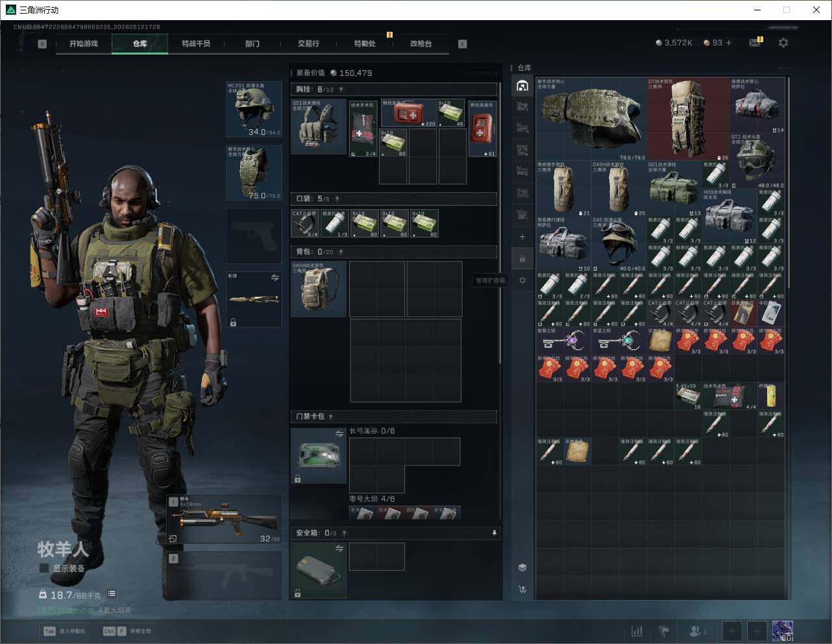The height and width of the screenshot is (644, 832).
Task: Open the weight details list icon
Action: pyautogui.click(x=112, y=594)
